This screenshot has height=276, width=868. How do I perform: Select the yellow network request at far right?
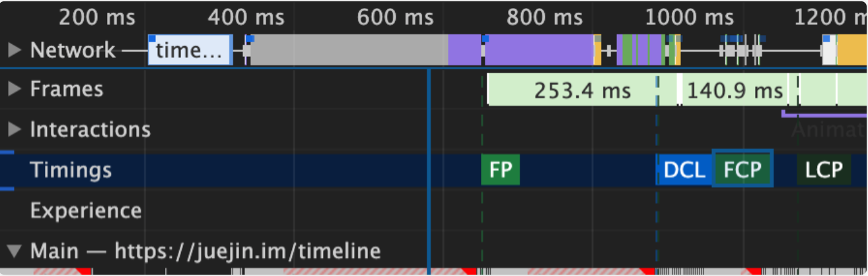click(x=852, y=50)
